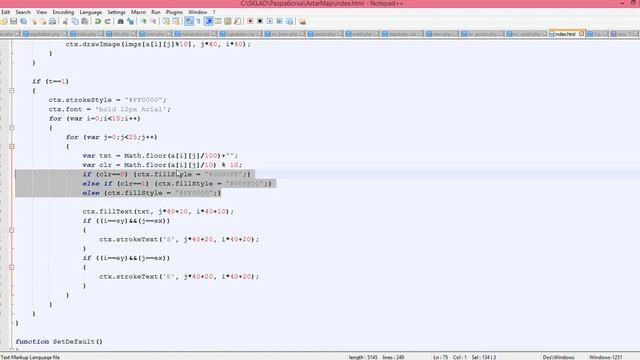The height and width of the screenshot is (360, 640).
Task: Collapse the fold marker under if (t==1)
Action: point(12,91)
